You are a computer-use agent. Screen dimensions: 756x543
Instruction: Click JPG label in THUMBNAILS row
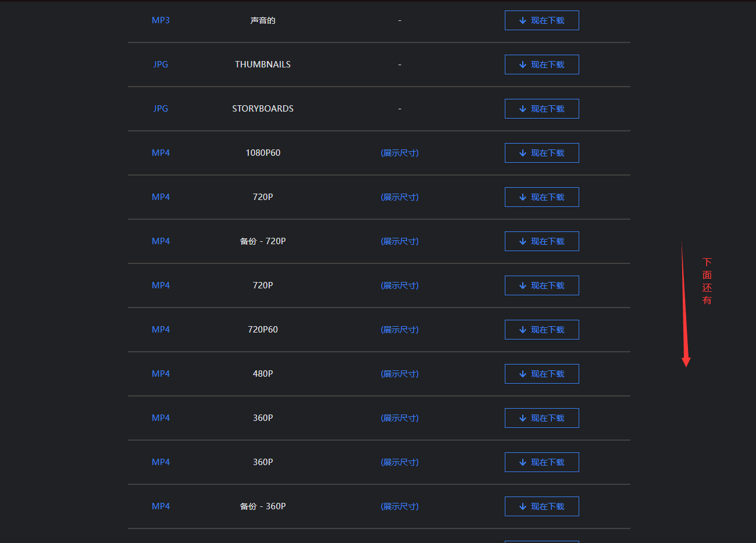point(161,65)
